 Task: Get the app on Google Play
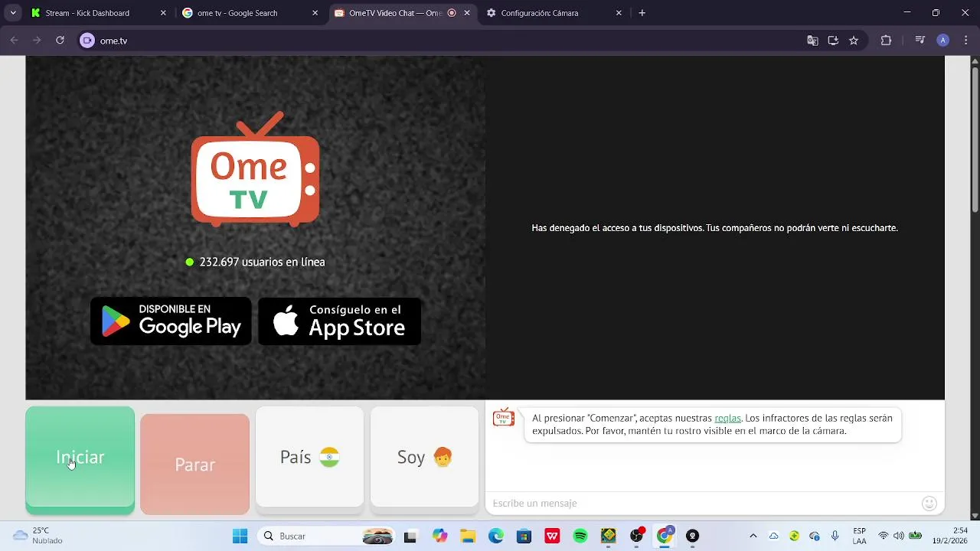[171, 321]
